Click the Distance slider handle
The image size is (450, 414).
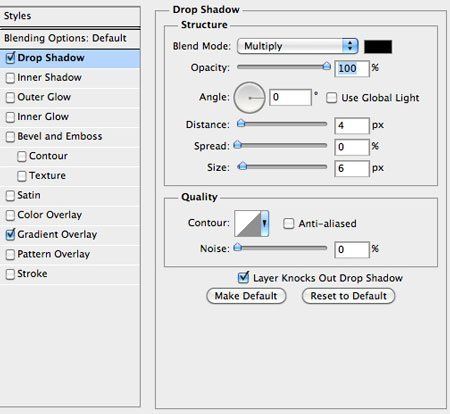point(241,124)
